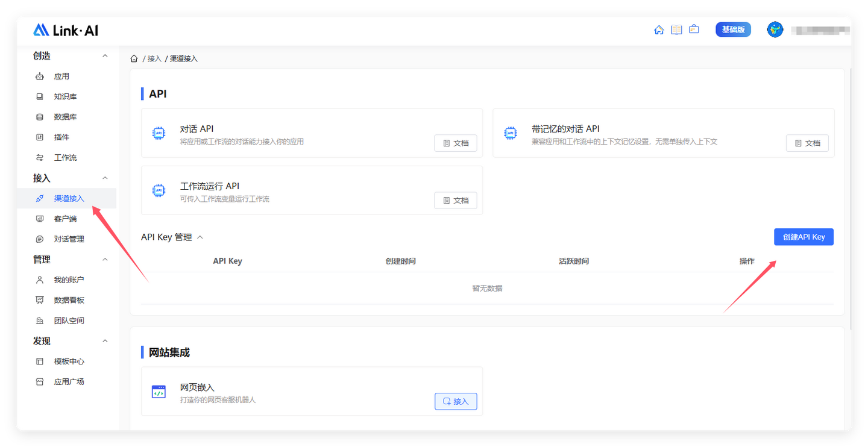Click the 创建API Key button
The width and height of the screenshot is (868, 447).
tap(804, 237)
